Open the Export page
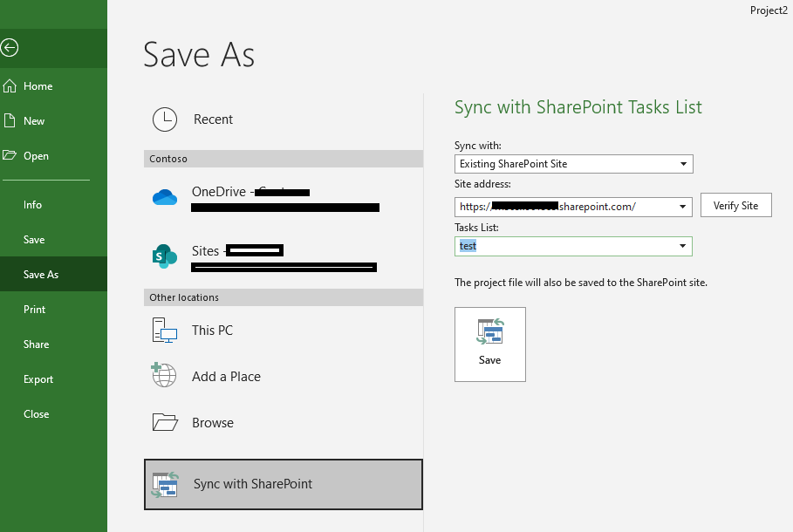Viewport: 793px width, 532px height. click(x=38, y=379)
